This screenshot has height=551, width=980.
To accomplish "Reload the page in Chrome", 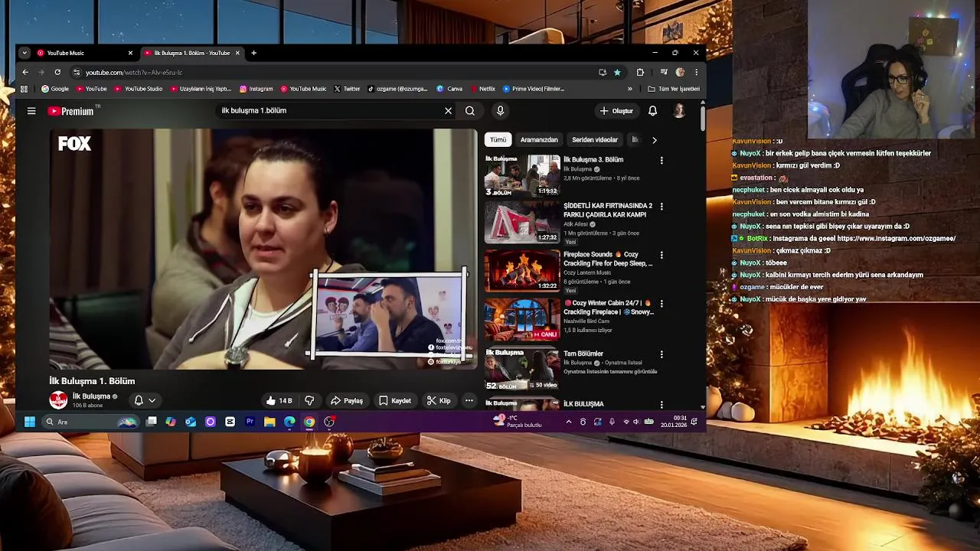I will [57, 72].
